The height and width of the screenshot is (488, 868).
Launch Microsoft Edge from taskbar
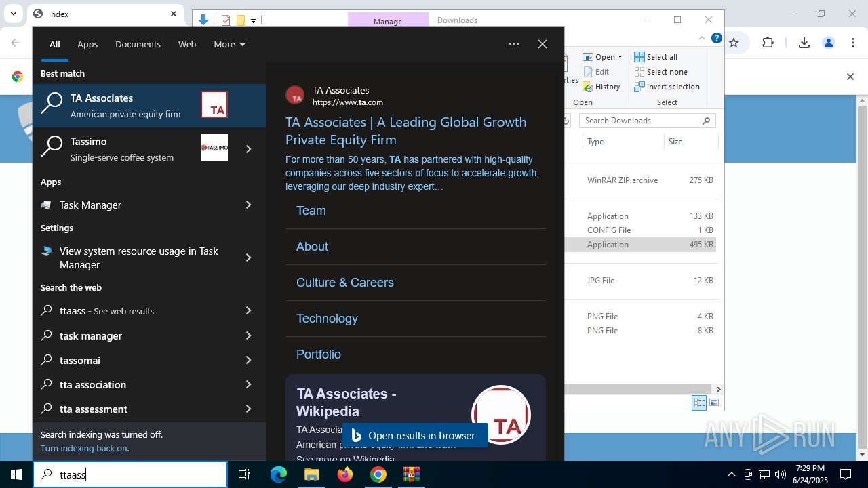pyautogui.click(x=279, y=474)
